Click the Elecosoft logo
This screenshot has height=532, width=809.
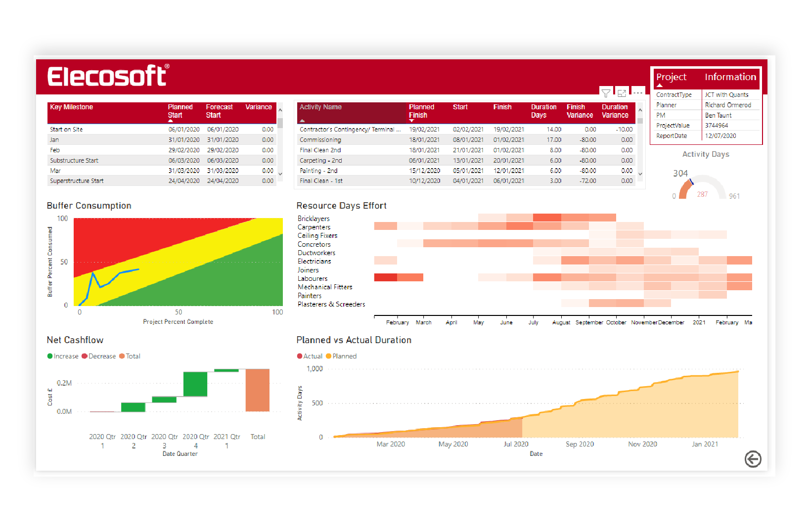108,76
